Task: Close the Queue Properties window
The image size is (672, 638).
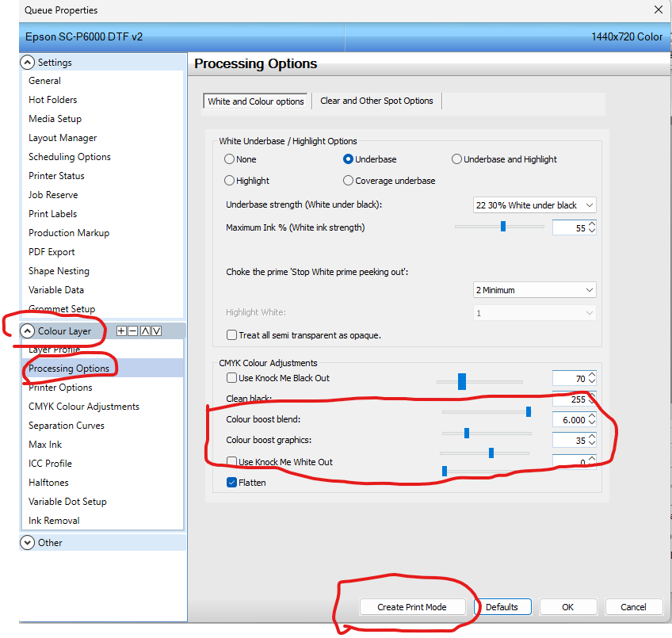Action: (x=659, y=10)
